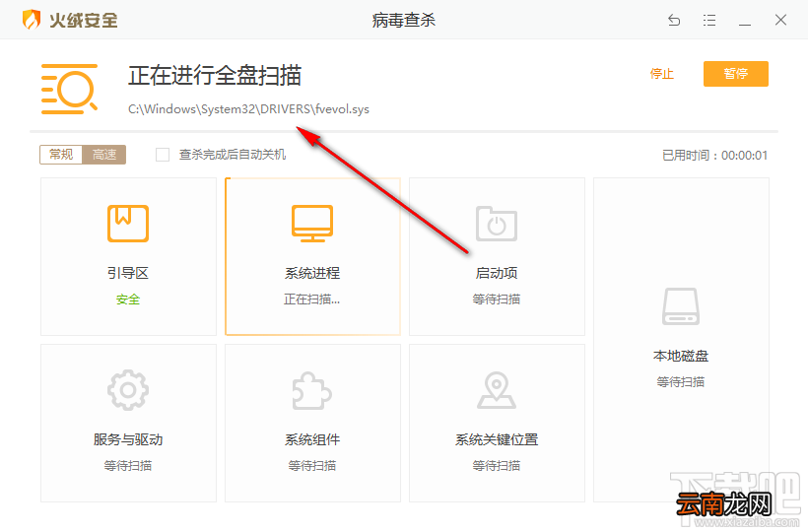The image size is (808, 532).
Task: Click the scanned file path fvevol.sys
Action: click(x=249, y=109)
